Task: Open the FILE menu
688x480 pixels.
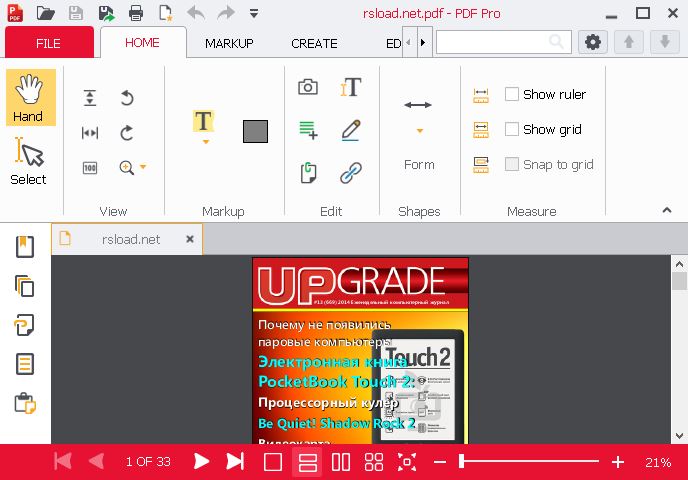Action: [48, 43]
